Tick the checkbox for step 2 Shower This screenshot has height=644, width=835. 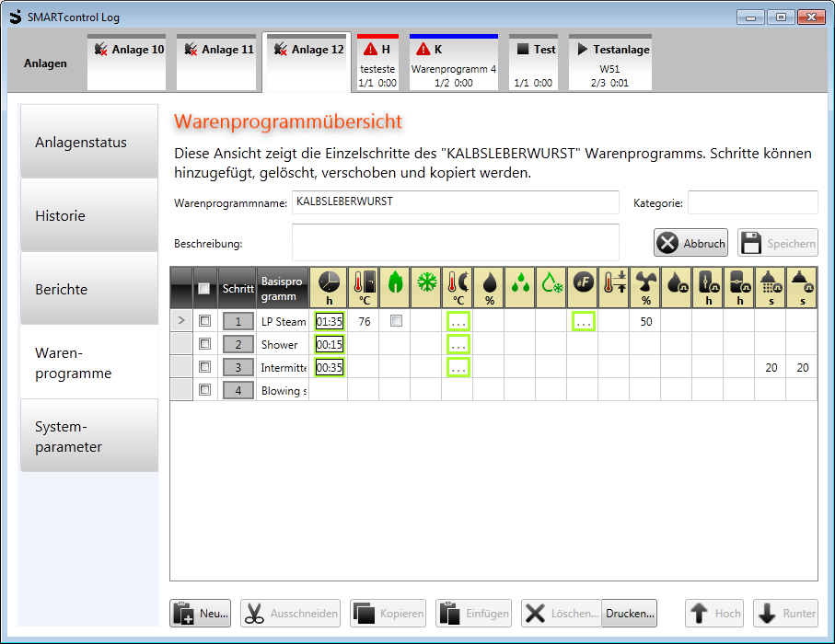[x=205, y=344]
